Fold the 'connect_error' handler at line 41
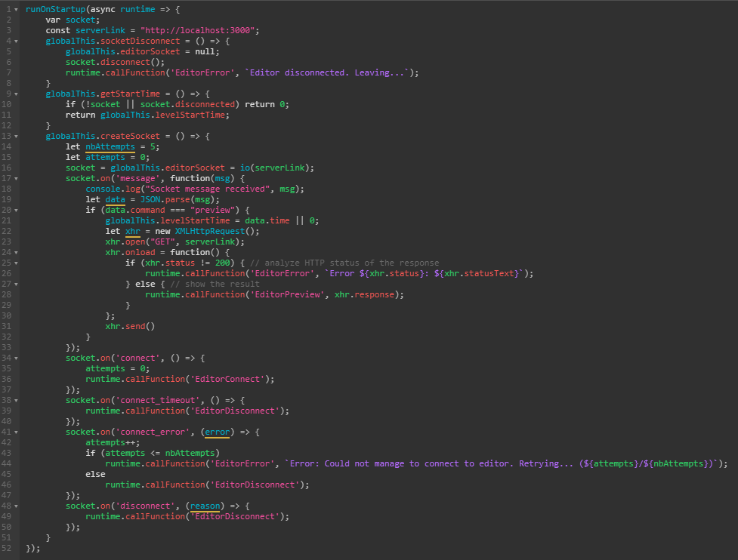This screenshot has height=560, width=738. [17, 432]
